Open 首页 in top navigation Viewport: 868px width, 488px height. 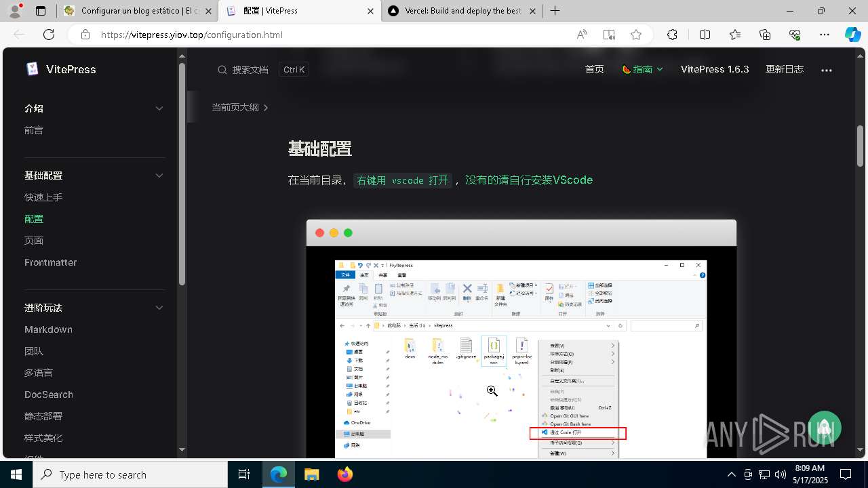point(595,69)
